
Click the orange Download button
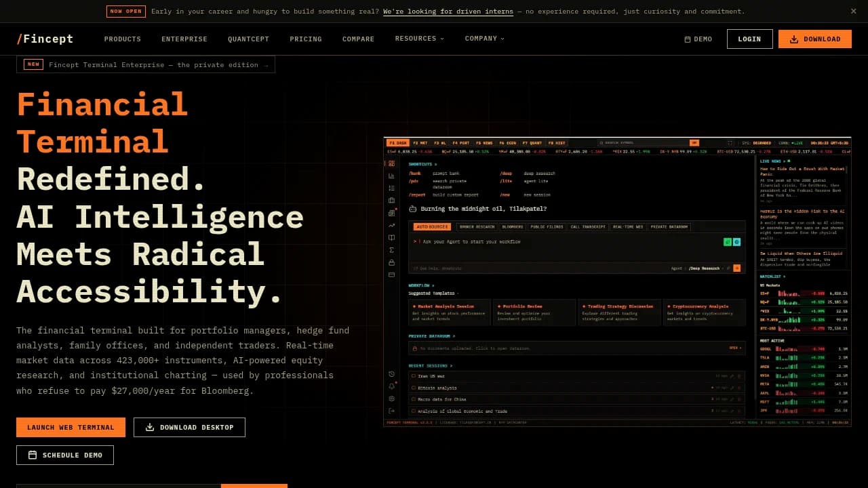pyautogui.click(x=815, y=39)
